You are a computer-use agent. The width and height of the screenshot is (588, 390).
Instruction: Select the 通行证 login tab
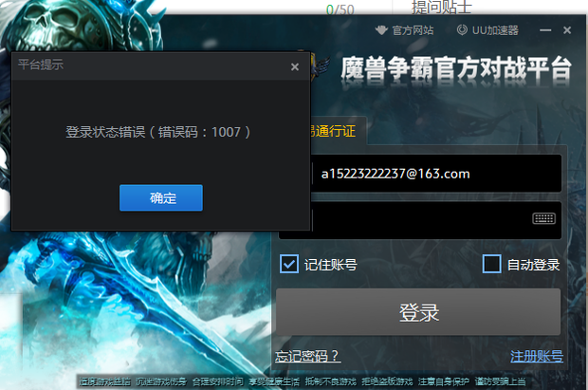coord(336,131)
